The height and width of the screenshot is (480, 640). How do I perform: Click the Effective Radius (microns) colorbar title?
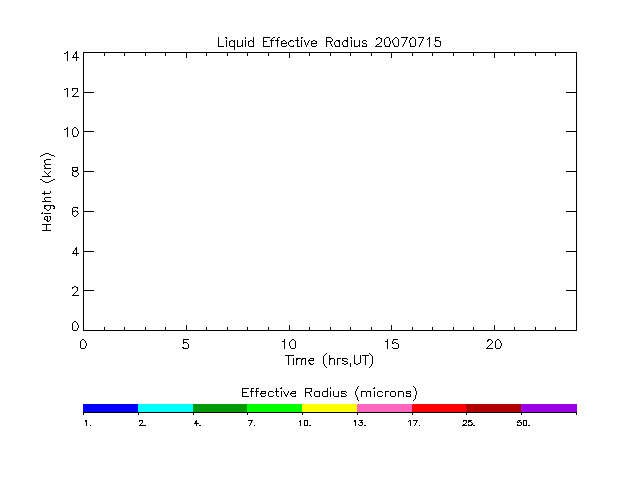(x=329, y=391)
